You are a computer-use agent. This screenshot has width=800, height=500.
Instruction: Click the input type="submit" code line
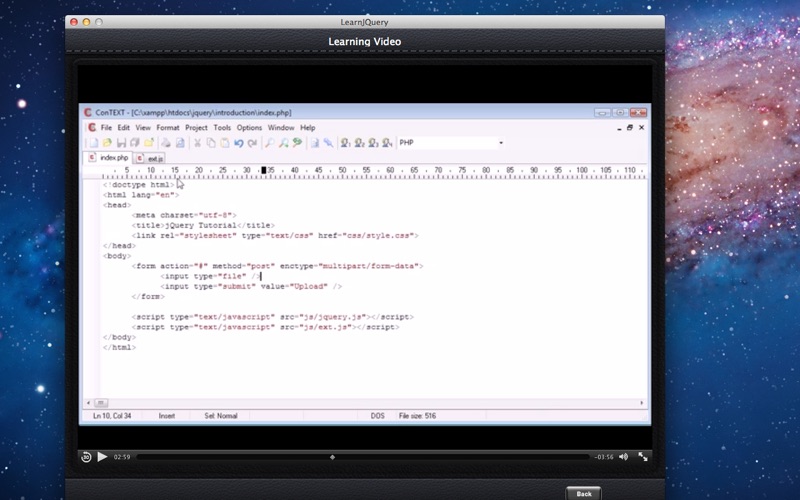(x=251, y=286)
